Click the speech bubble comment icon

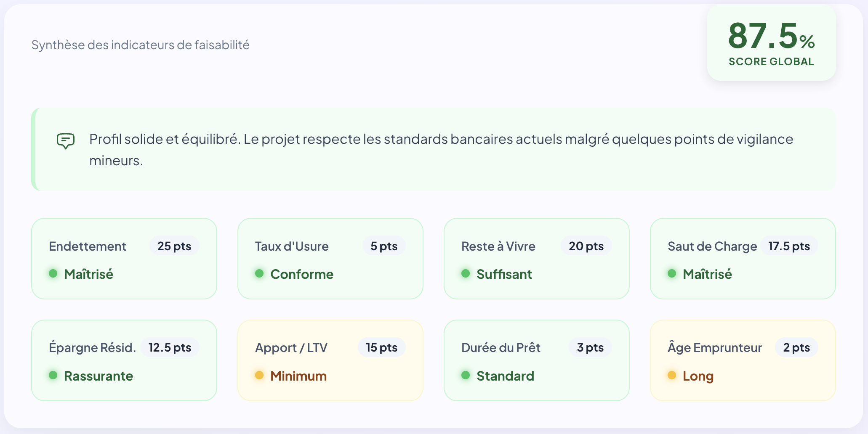point(65,141)
